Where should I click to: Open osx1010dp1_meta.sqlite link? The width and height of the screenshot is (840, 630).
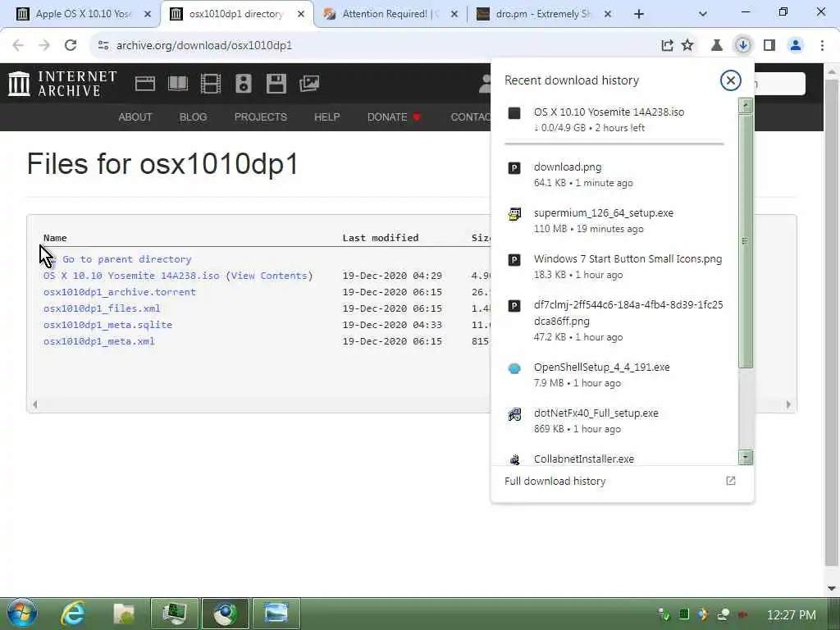tap(107, 325)
